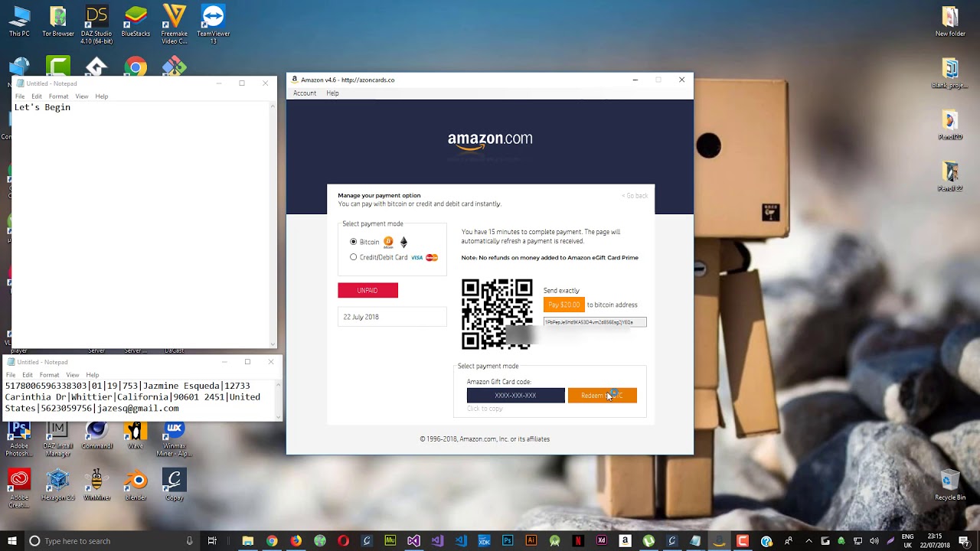Open Task View in the taskbar

(212, 541)
